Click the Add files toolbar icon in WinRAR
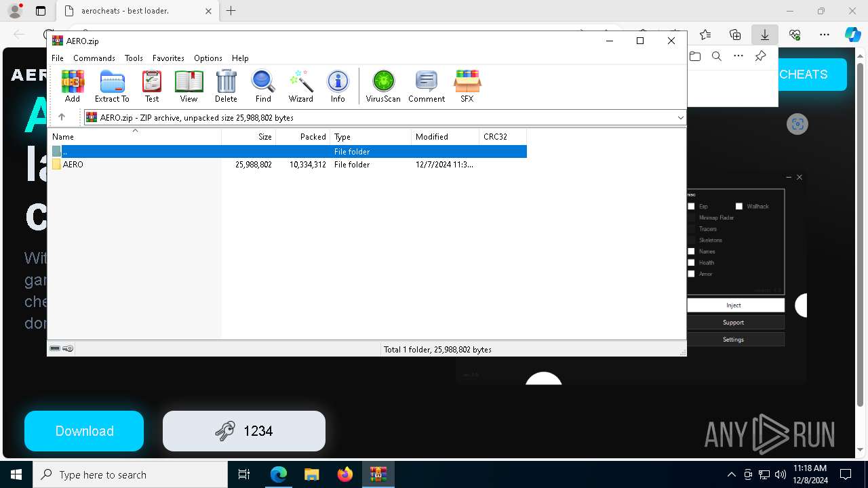 click(72, 86)
